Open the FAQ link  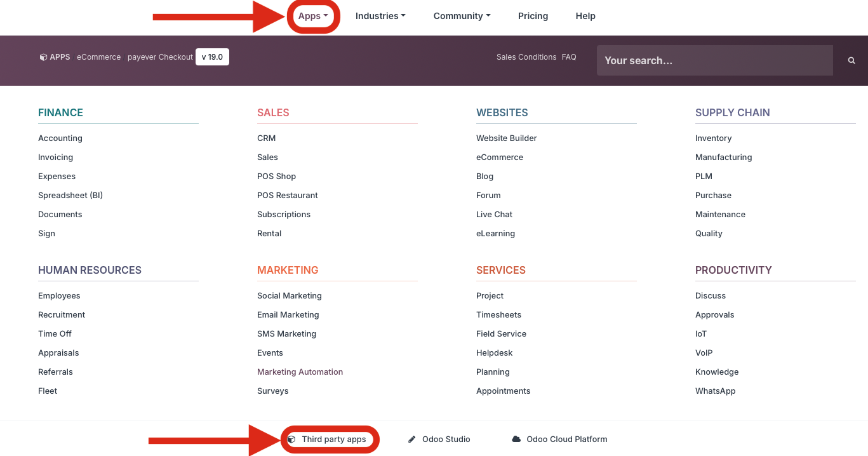(569, 57)
